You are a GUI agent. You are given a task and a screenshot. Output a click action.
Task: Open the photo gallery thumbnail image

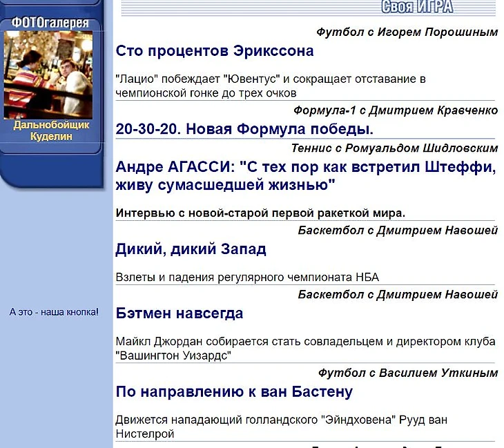point(48,75)
